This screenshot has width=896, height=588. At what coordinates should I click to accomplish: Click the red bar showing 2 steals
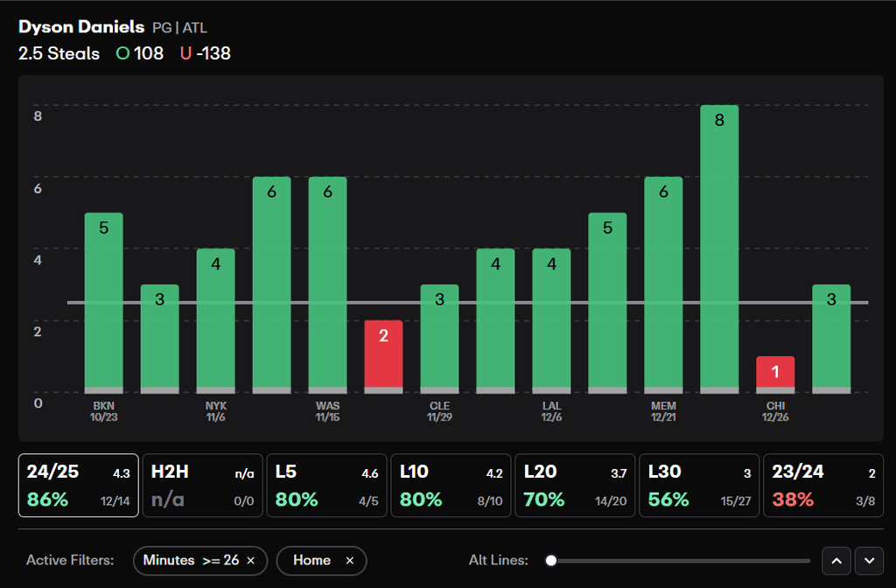383,357
